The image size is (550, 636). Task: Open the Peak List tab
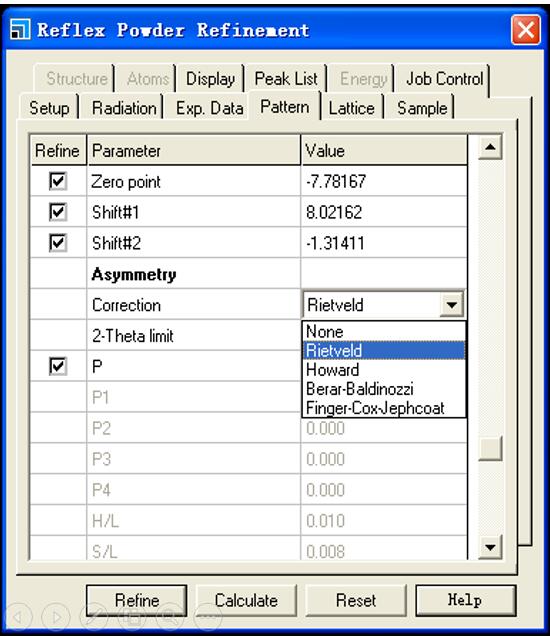(x=286, y=79)
